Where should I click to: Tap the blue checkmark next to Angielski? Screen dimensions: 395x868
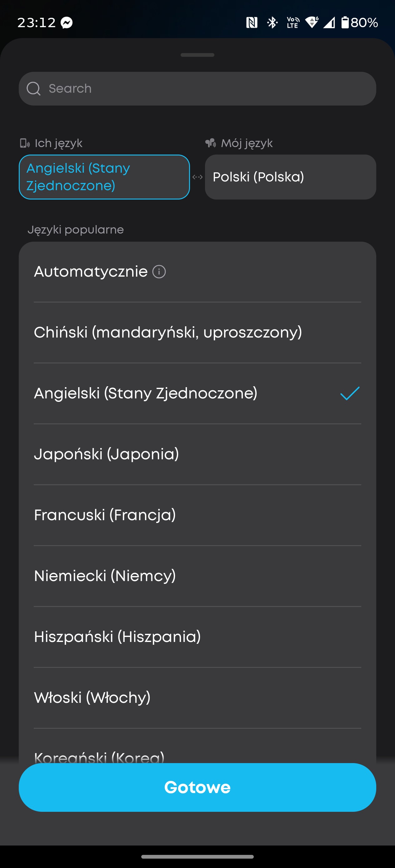tap(350, 393)
